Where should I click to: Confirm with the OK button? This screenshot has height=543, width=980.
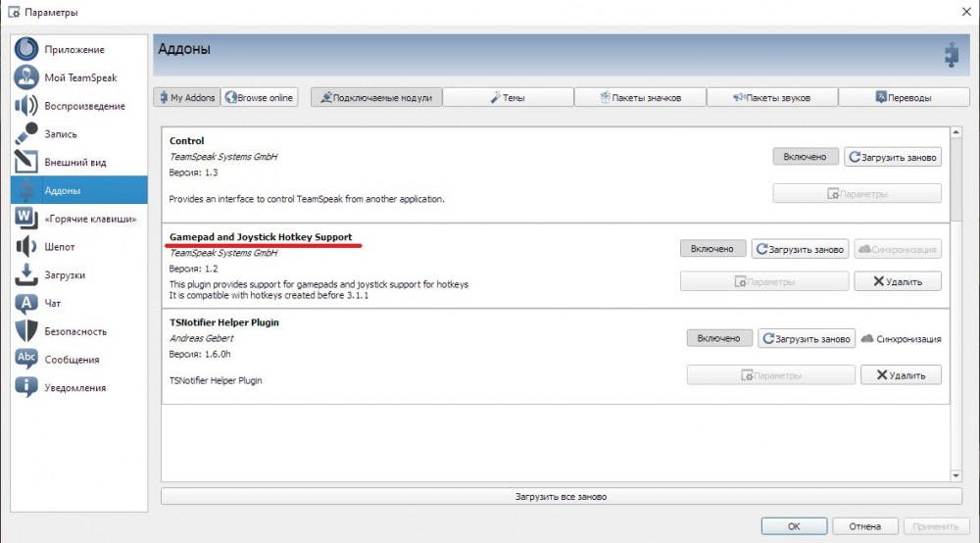[x=794, y=526]
